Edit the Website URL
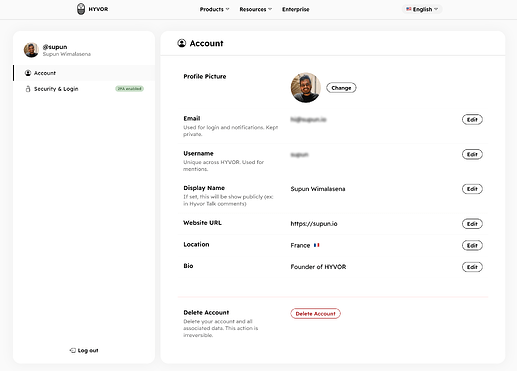The height and width of the screenshot is (371, 517). click(472, 224)
